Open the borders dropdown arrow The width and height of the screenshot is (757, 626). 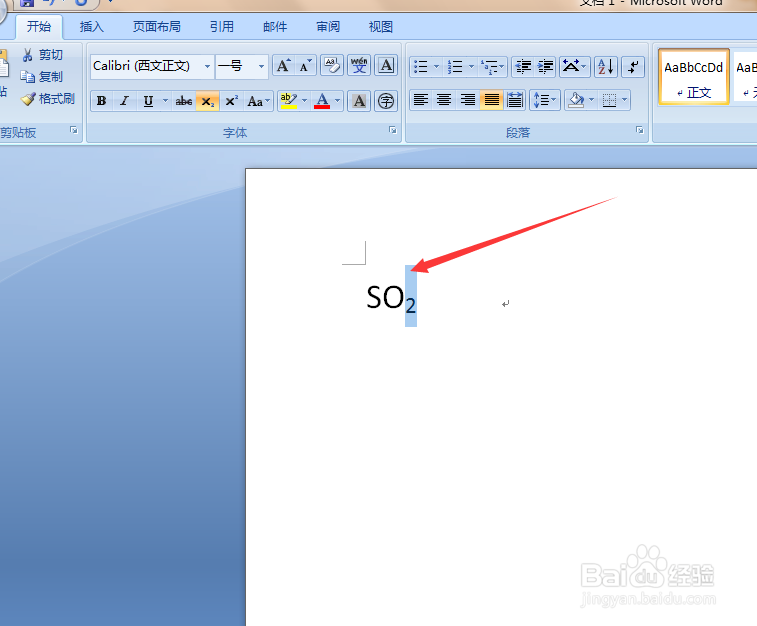[625, 100]
